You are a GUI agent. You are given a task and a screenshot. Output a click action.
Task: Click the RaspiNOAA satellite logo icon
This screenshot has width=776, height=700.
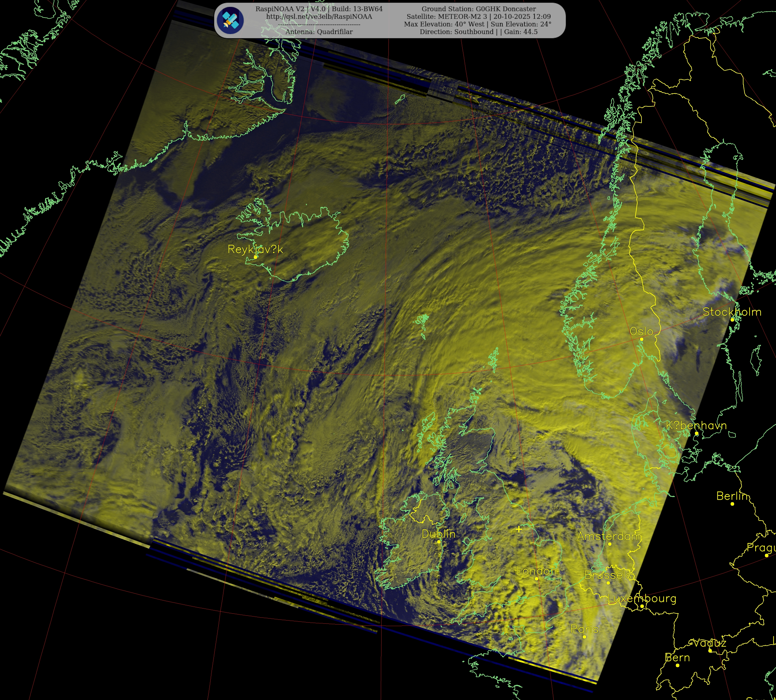[230, 20]
